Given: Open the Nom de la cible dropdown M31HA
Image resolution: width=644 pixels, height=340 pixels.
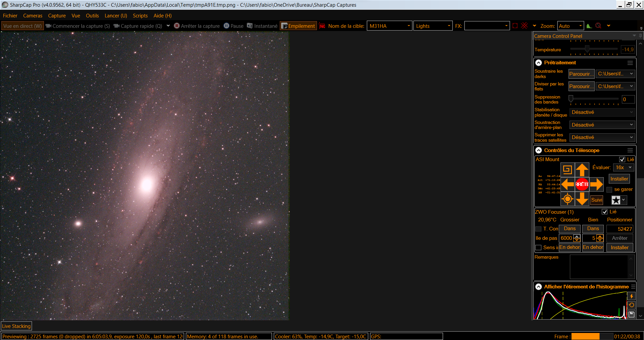Looking at the screenshot, I should coord(389,26).
